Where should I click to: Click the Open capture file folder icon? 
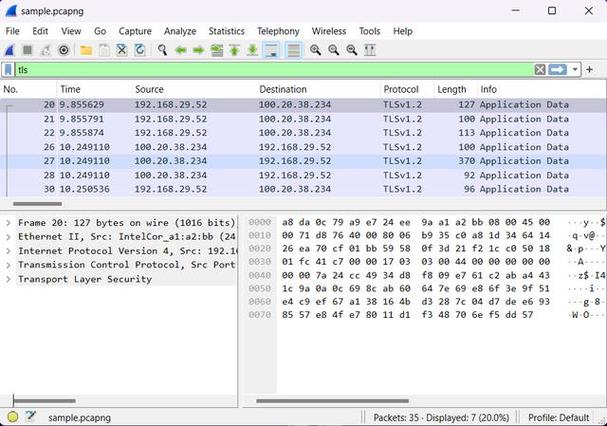tap(86, 50)
